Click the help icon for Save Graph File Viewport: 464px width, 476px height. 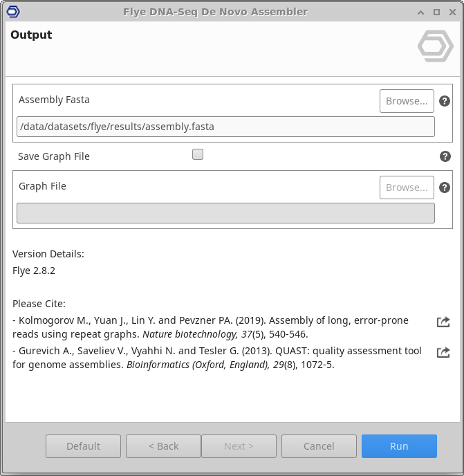pos(445,156)
